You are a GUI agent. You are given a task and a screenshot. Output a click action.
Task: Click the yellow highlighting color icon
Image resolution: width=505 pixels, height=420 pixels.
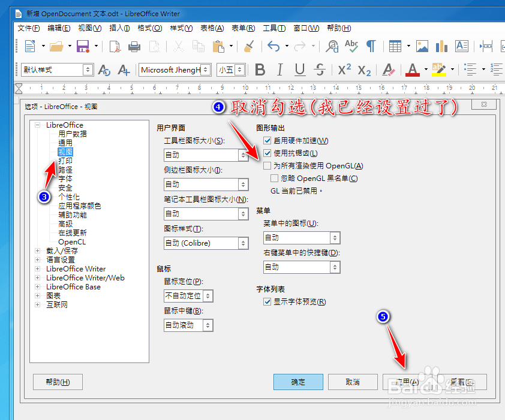point(439,70)
